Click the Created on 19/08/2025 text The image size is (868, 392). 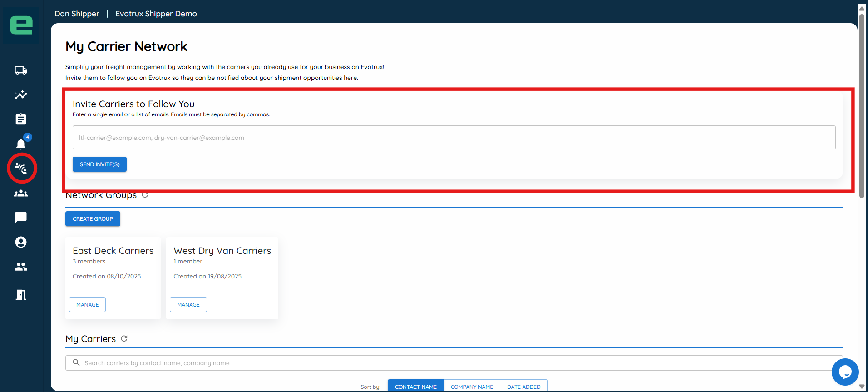click(x=207, y=276)
